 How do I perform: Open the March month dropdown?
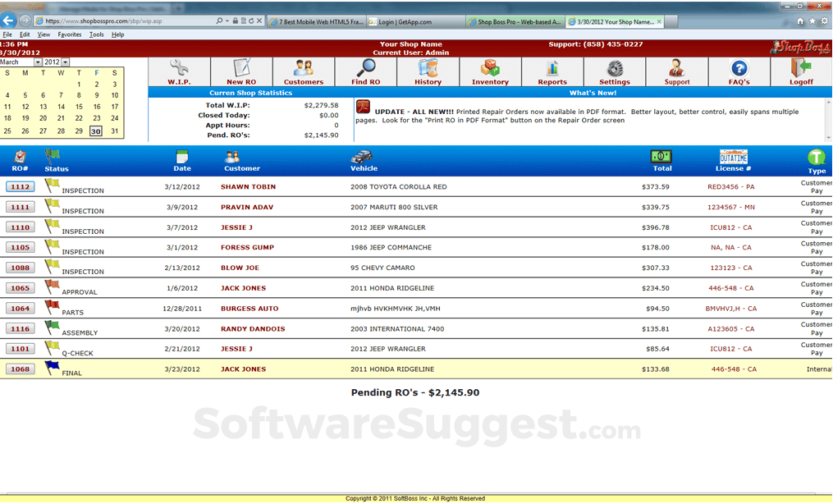point(39,62)
